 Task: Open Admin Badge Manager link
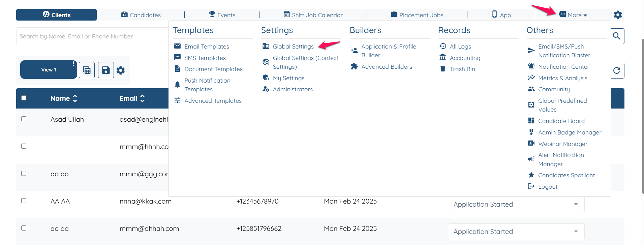tap(570, 132)
